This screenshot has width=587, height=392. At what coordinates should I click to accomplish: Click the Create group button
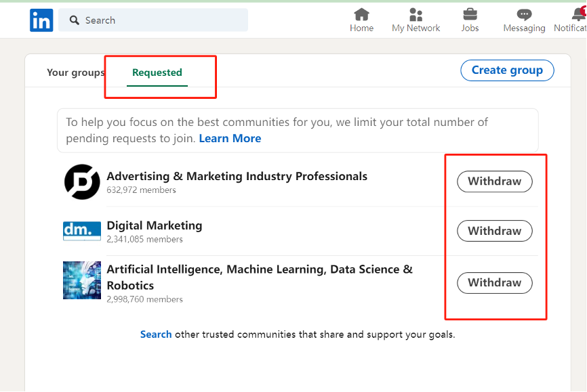[x=507, y=70]
